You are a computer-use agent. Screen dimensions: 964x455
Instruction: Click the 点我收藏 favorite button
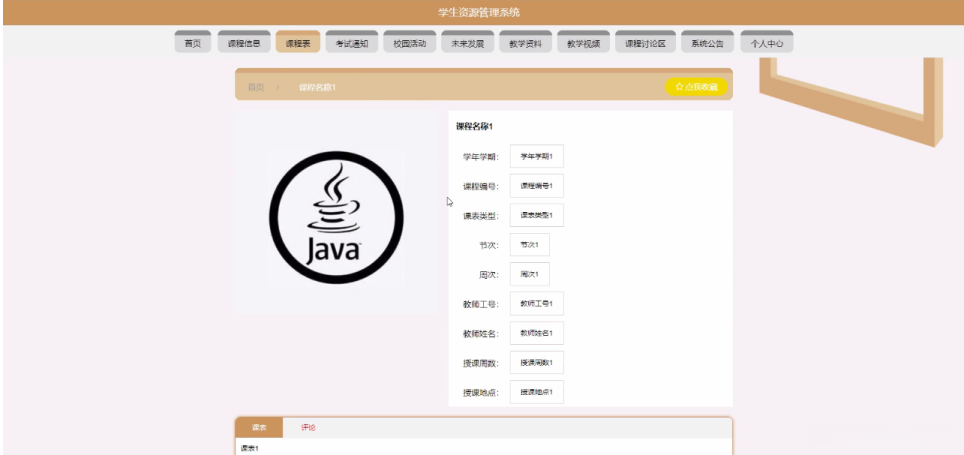tap(696, 87)
